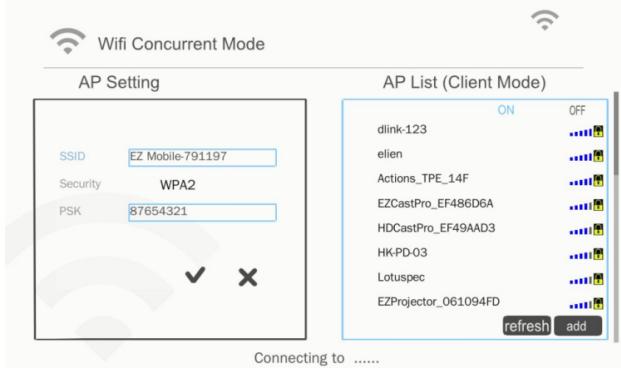The width and height of the screenshot is (621, 368).
Task: Refresh the AP list
Action: click(x=527, y=326)
